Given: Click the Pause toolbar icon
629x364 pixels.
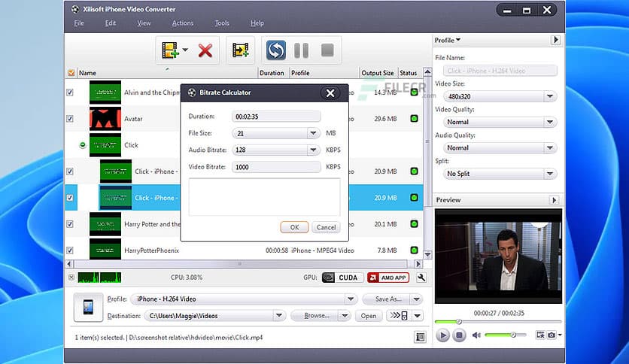Looking at the screenshot, I should point(301,50).
